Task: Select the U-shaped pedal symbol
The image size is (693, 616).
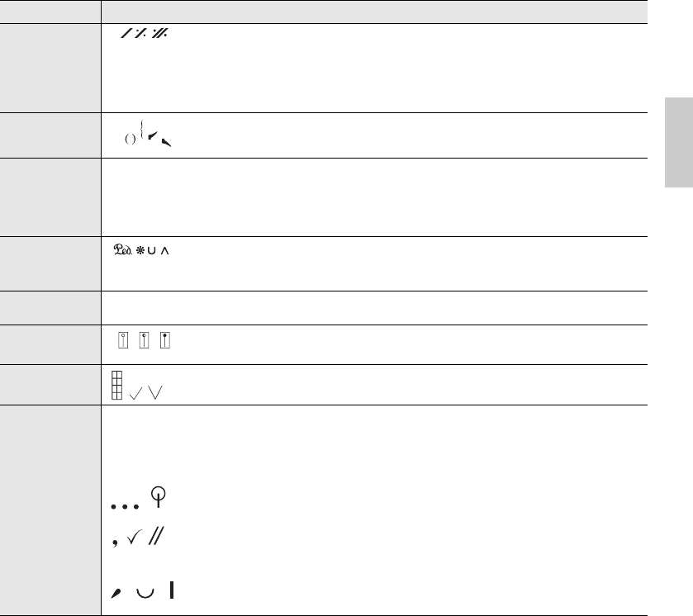Action: click(x=153, y=250)
